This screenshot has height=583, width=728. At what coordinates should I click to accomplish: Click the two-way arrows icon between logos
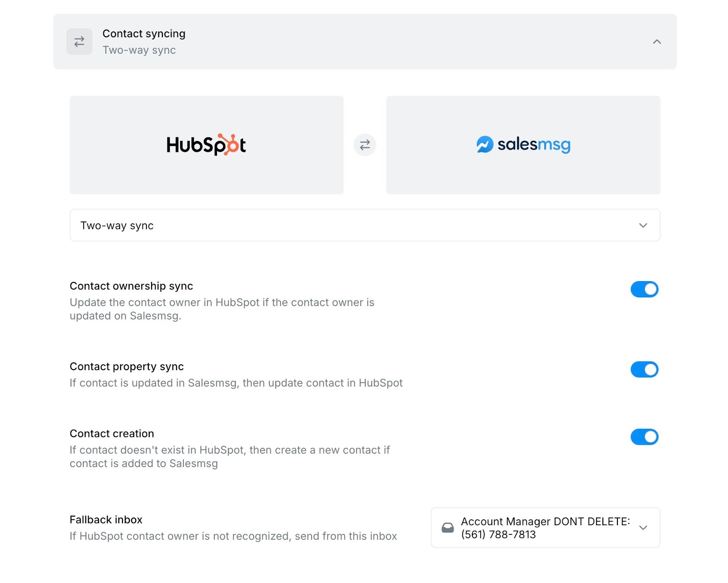pyautogui.click(x=365, y=145)
